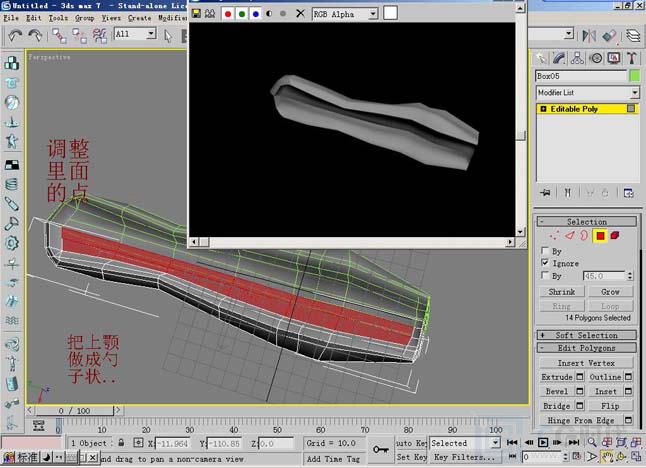Open the Edit menu
The width and height of the screenshot is (646, 468).
coord(34,18)
